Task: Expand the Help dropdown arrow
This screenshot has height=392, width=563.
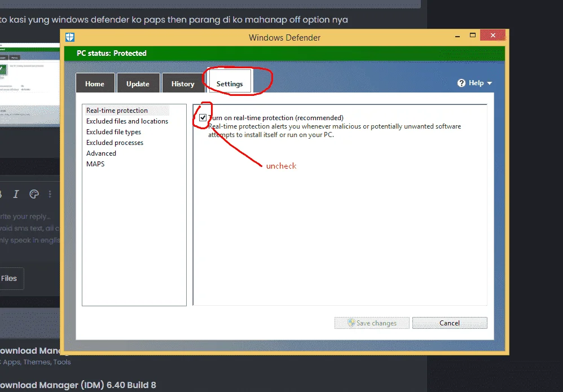Action: coord(490,83)
